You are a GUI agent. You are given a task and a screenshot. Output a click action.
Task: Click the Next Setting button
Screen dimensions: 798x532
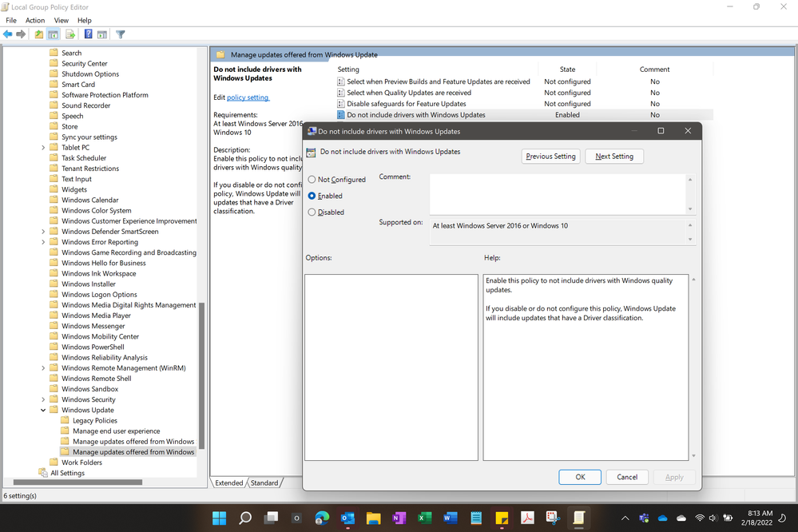614,157
